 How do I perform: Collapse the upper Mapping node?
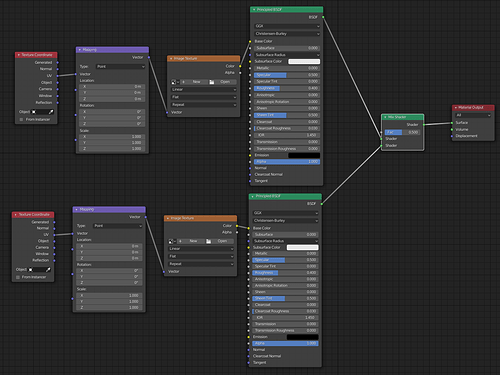coord(80,50)
